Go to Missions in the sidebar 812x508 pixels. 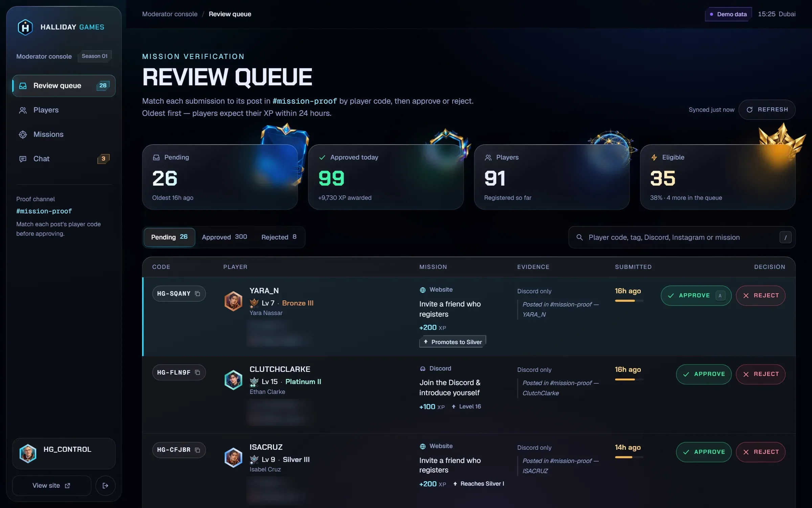(64, 134)
